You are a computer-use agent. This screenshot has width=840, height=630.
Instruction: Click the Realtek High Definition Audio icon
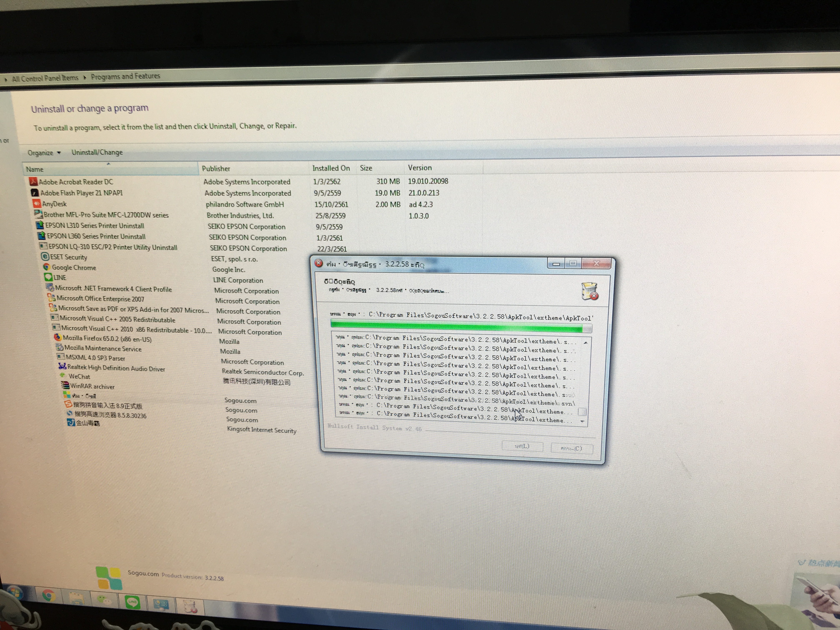pyautogui.click(x=62, y=366)
